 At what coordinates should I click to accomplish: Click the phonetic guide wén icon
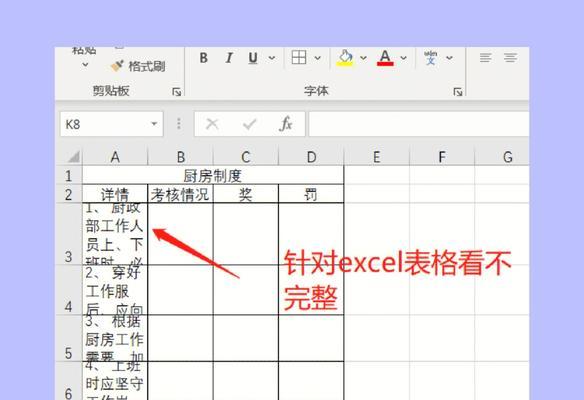[431, 58]
